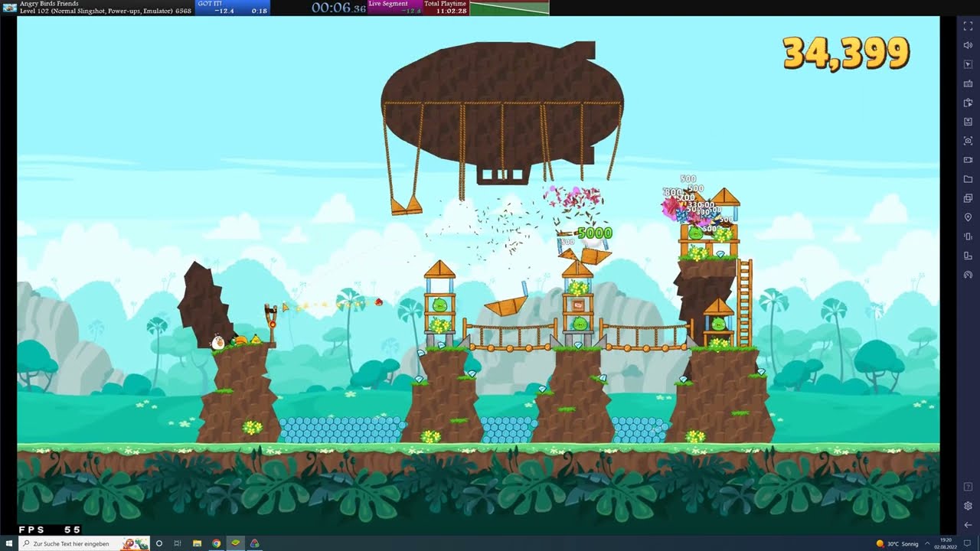Take a screenshot using sidebar camera-frame icon

968,141
